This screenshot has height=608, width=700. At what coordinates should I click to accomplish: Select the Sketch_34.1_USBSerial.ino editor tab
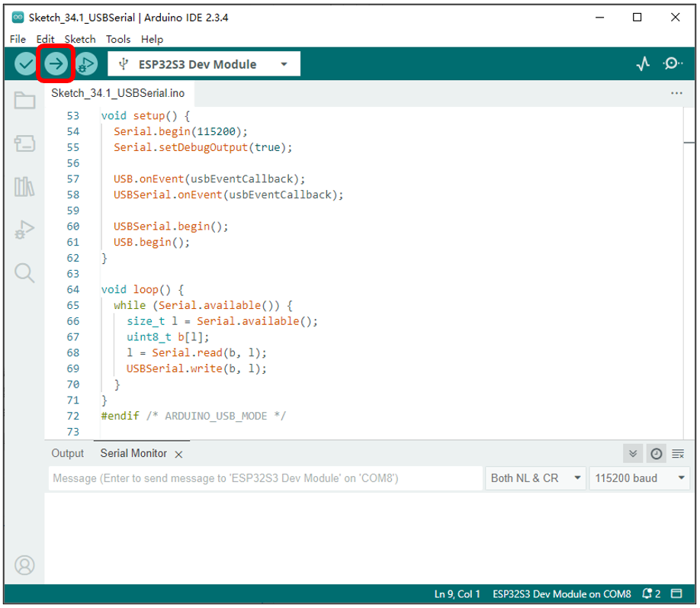coord(118,93)
